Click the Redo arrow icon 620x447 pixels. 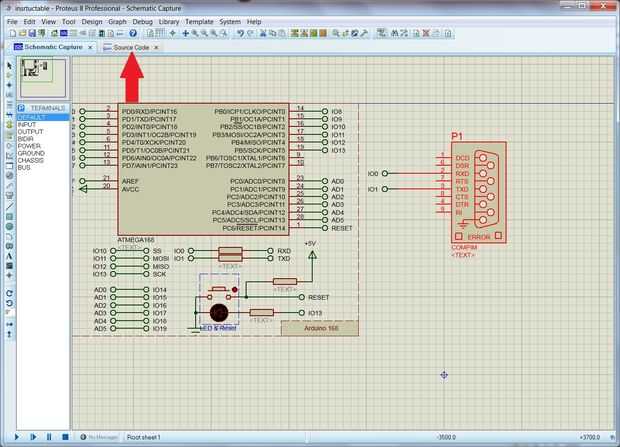click(250, 34)
